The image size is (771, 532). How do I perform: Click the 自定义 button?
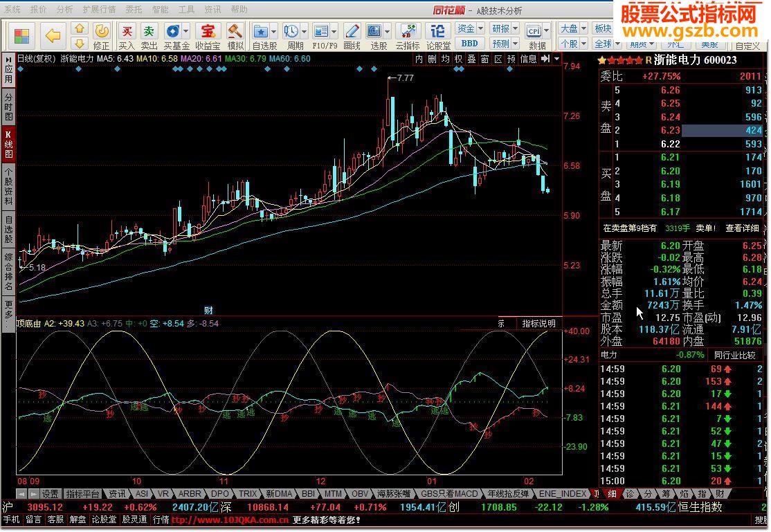747,46
